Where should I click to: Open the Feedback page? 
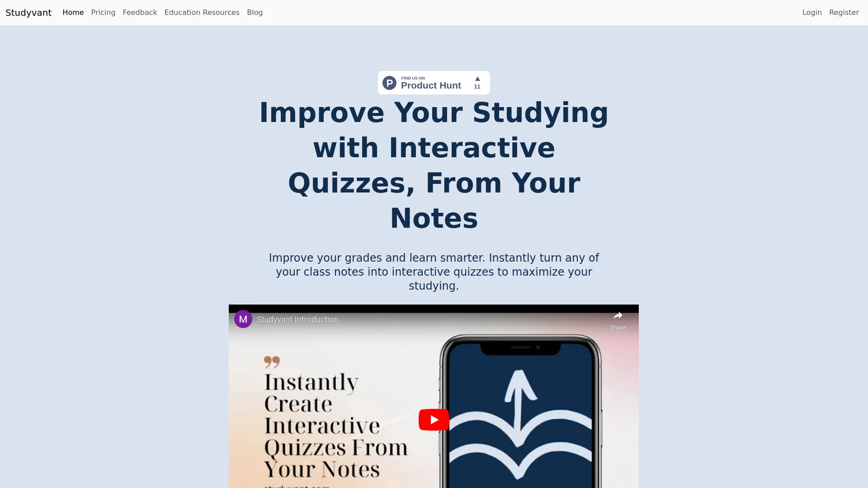(140, 13)
